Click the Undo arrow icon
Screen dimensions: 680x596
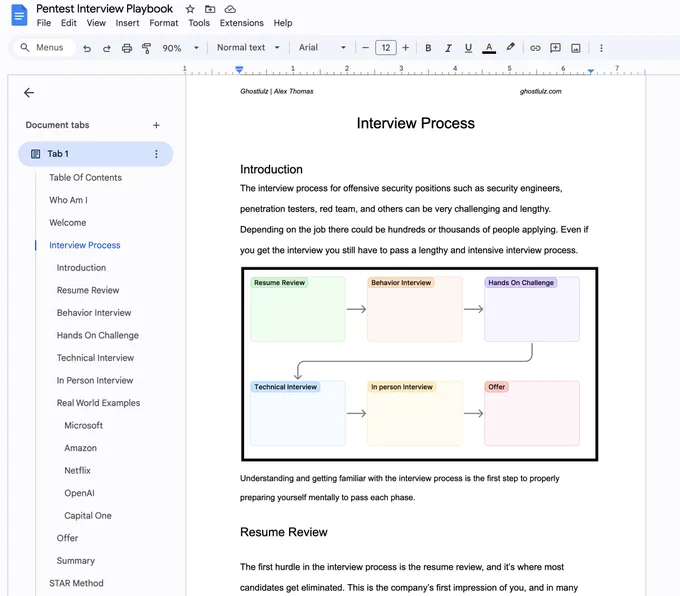[87, 48]
